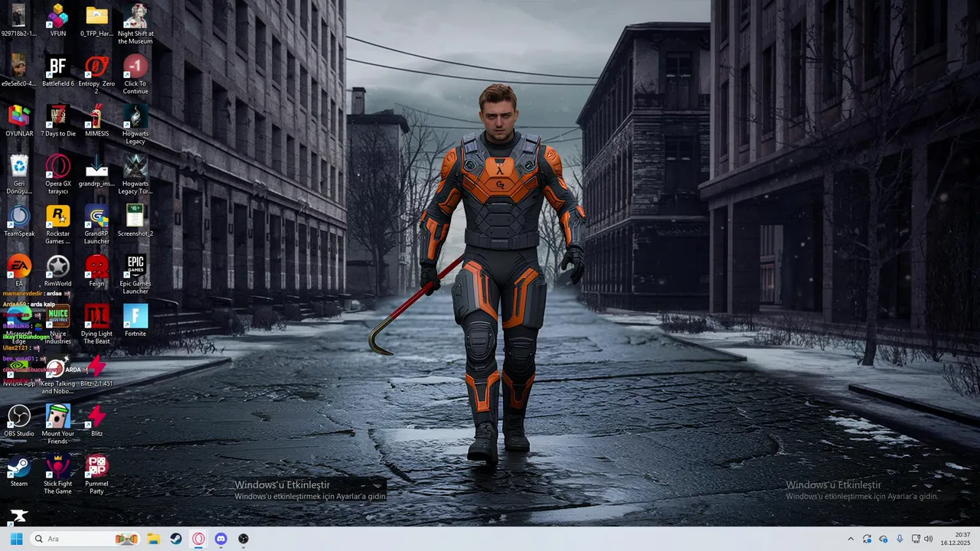
Task: Switch to Steam on the taskbar
Action: pos(176,539)
